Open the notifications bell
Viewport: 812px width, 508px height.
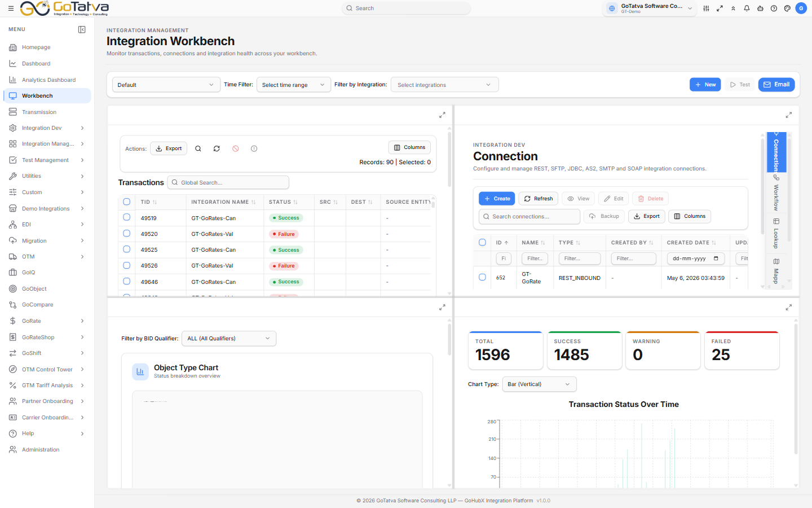point(747,8)
